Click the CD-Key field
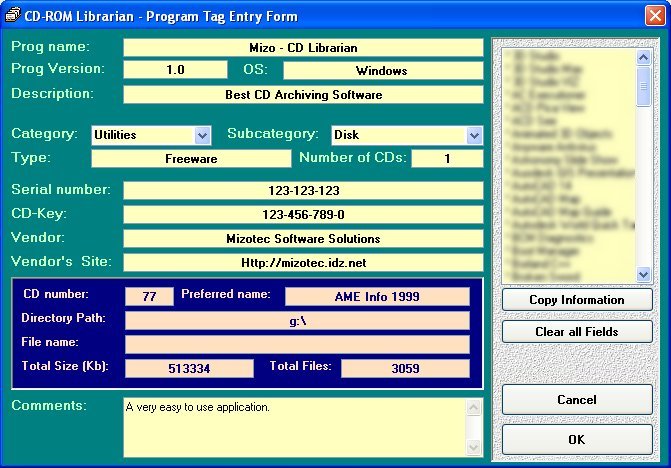Image resolution: width=671 pixels, height=468 pixels. tap(303, 214)
